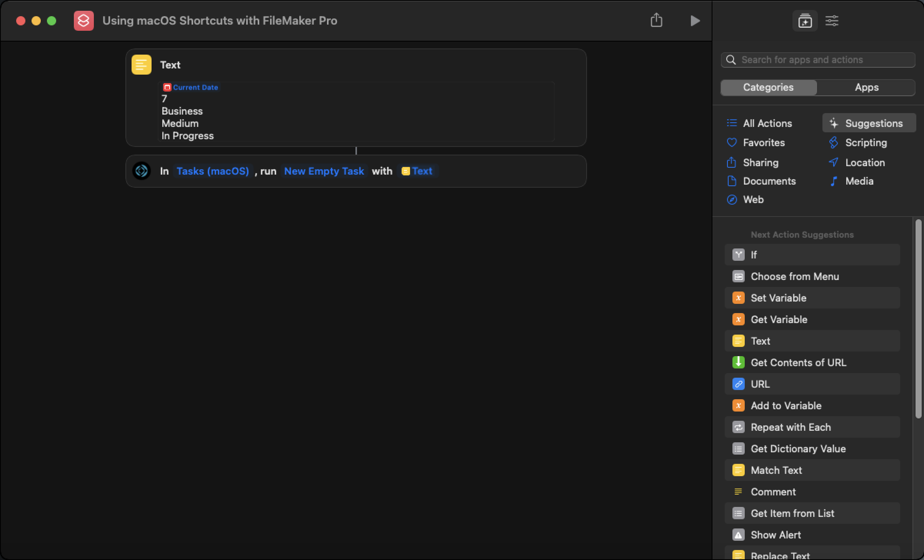
Task: Click the share icon in the toolbar
Action: tap(657, 21)
